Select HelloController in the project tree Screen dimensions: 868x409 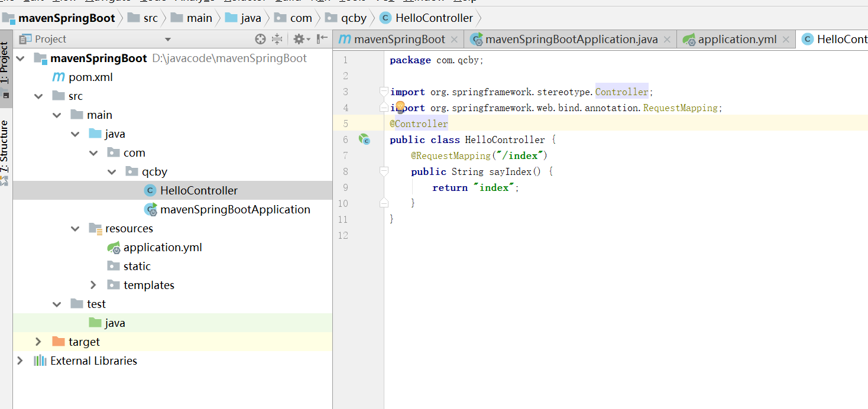172,190
